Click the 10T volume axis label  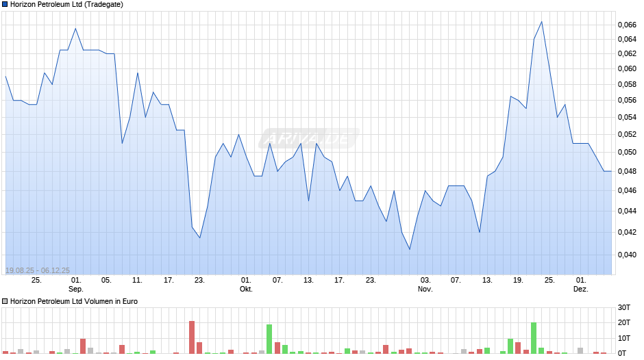624,338
